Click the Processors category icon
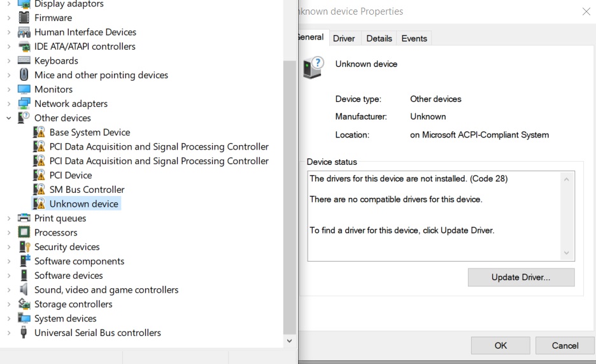The width and height of the screenshot is (596, 364). click(x=24, y=232)
